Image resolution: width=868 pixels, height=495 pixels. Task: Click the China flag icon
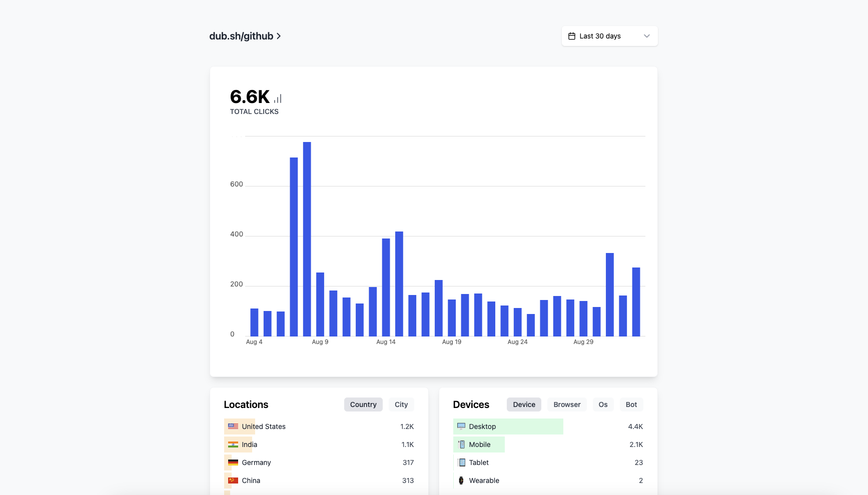(x=233, y=480)
